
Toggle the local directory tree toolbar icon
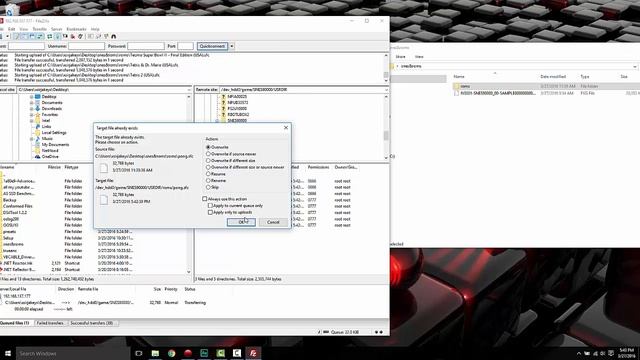tap(24, 36)
